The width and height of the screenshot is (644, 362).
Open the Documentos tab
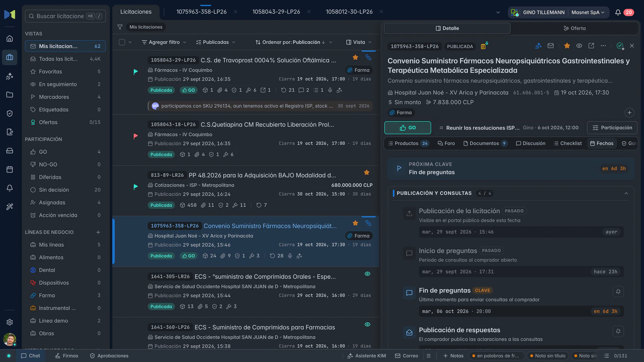point(485,143)
